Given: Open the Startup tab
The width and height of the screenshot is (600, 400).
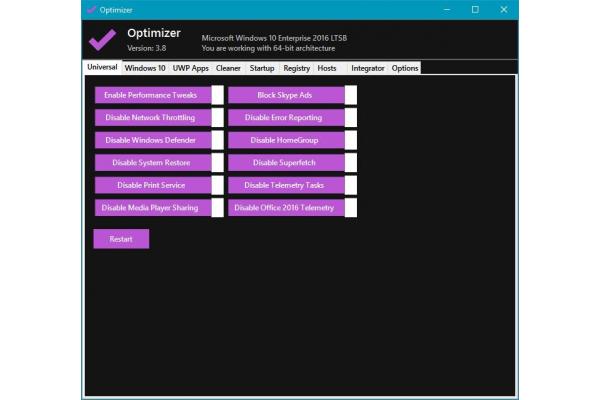Looking at the screenshot, I should point(262,68).
